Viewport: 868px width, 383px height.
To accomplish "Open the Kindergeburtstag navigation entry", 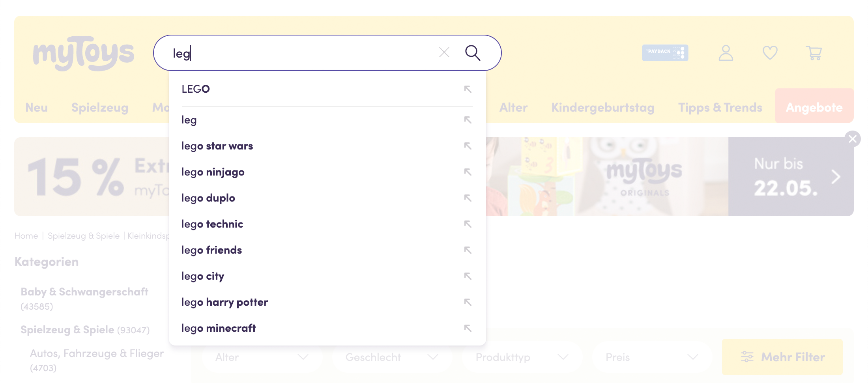I will click(603, 107).
